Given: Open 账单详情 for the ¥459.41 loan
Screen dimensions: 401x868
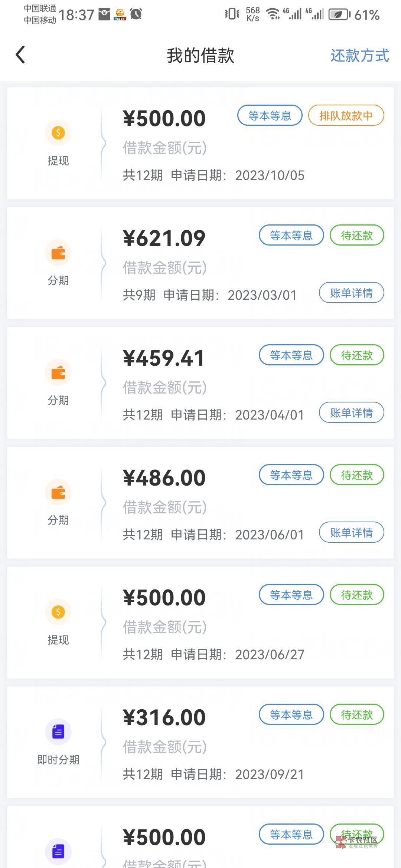Looking at the screenshot, I should 351,413.
